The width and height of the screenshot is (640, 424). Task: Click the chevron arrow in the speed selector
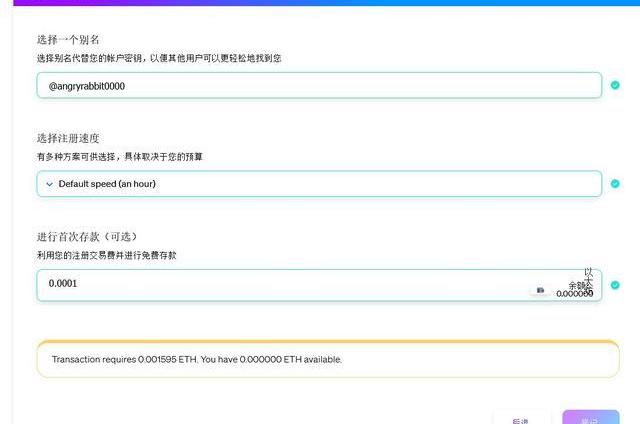49,184
